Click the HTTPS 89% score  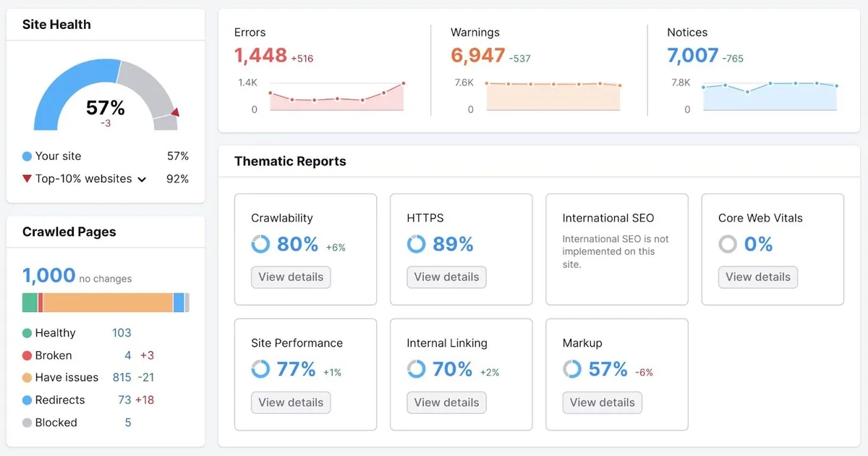[453, 245]
